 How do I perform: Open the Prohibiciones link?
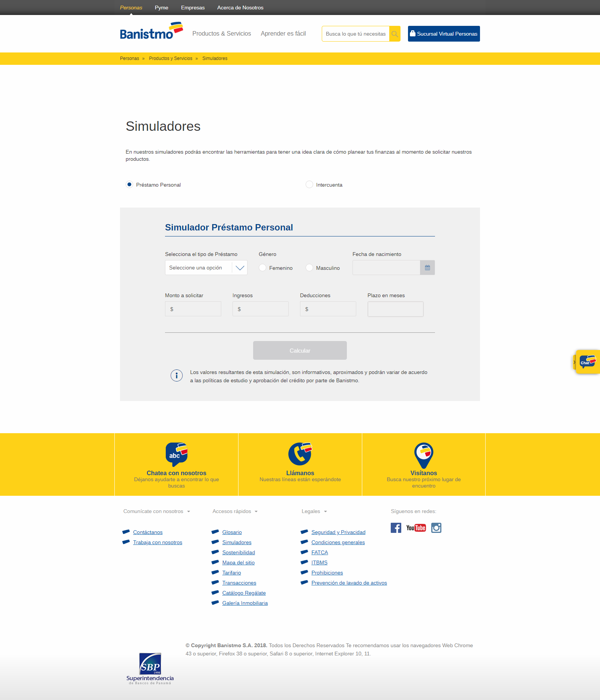[327, 573]
